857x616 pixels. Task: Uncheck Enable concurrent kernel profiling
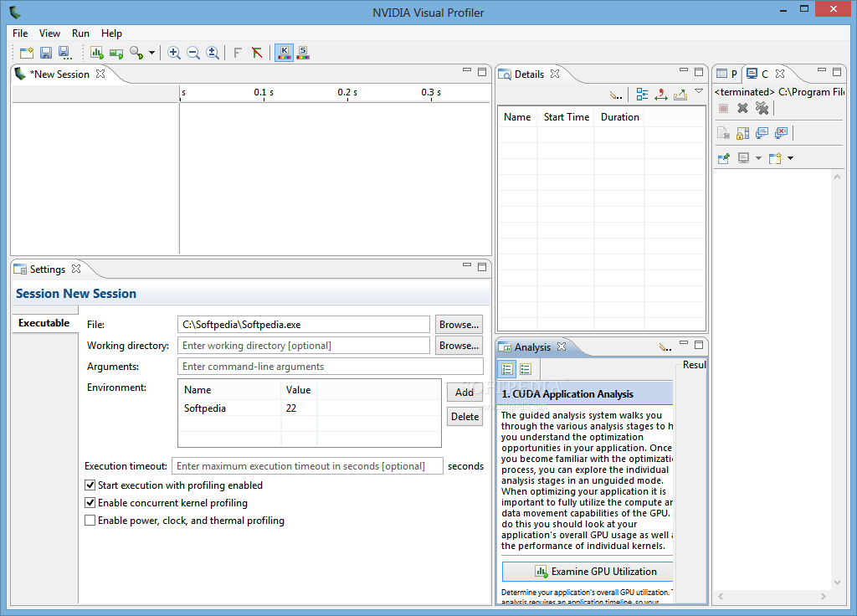click(90, 503)
